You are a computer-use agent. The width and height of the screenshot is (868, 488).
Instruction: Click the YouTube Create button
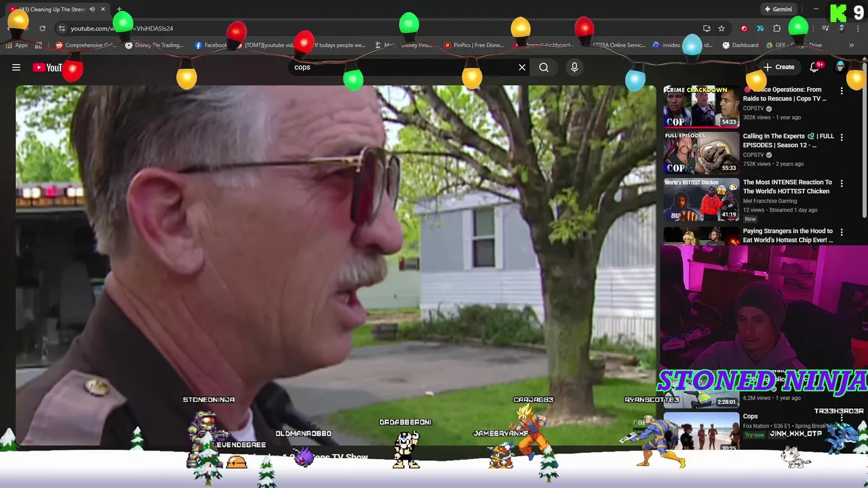(x=778, y=67)
